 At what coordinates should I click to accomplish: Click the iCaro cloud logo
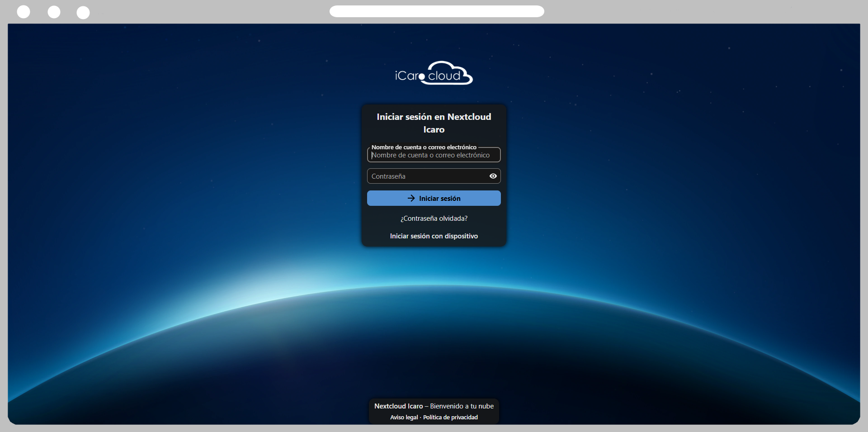click(434, 73)
